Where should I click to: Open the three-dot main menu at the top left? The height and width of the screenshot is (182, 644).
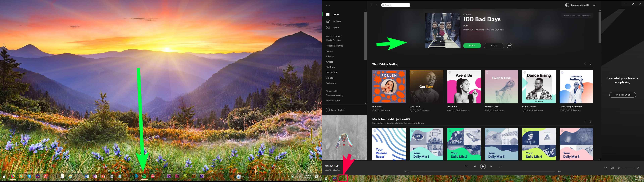[328, 6]
